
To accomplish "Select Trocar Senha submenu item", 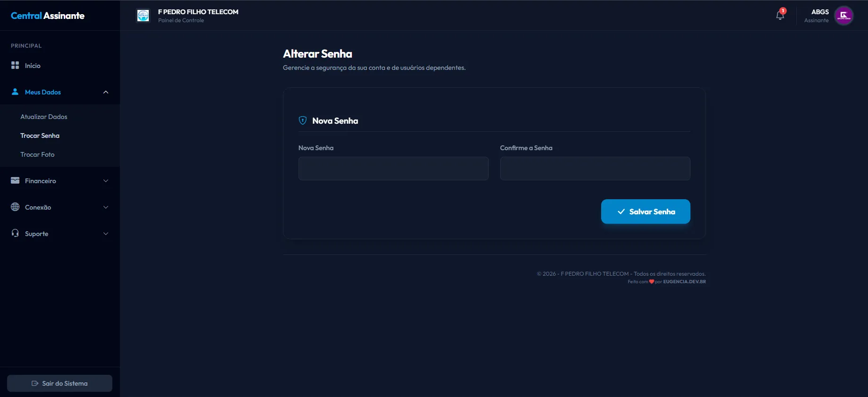I will click(40, 135).
